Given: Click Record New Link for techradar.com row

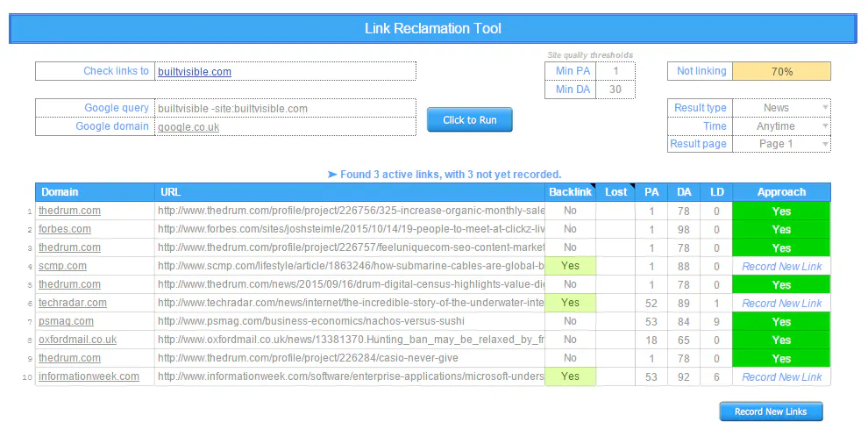Looking at the screenshot, I should [782, 303].
